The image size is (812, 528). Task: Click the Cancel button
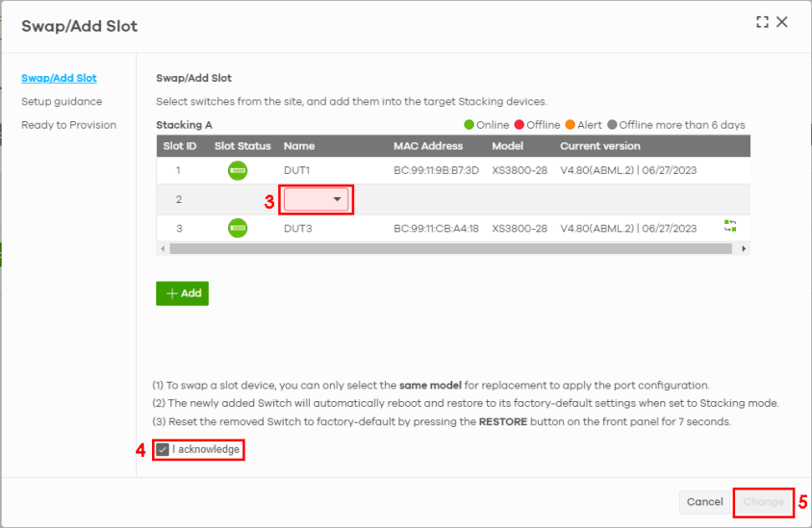704,502
